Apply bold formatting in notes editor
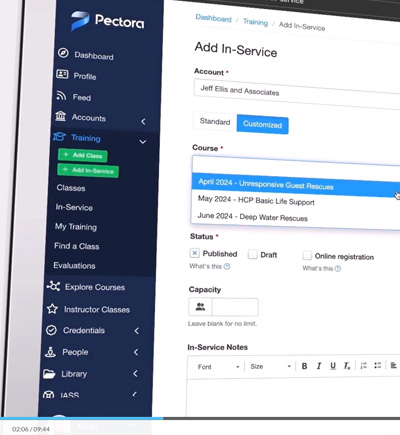Image resolution: width=400 pixels, height=435 pixels. point(304,366)
